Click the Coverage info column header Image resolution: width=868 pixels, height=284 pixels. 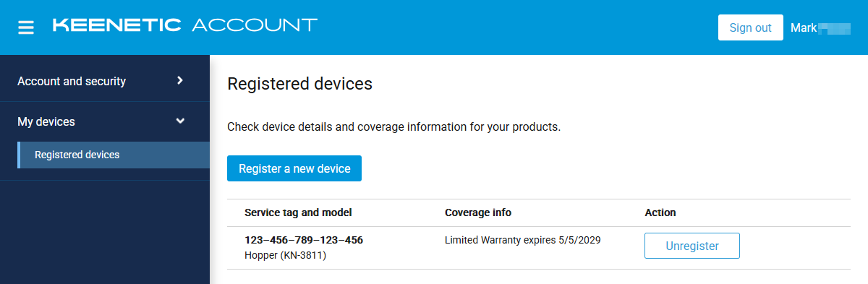tap(478, 212)
